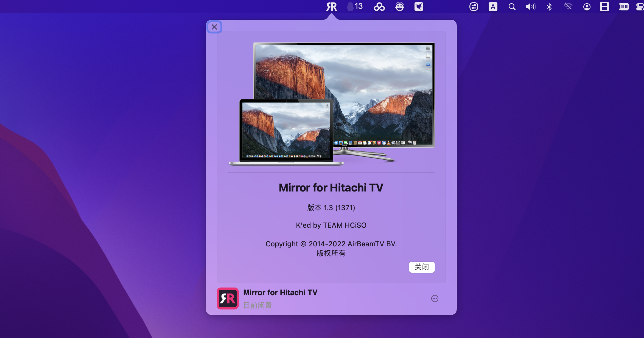This screenshot has width=644, height=338.
Task: Click the Mac and TV mirroring image
Action: tap(331, 104)
